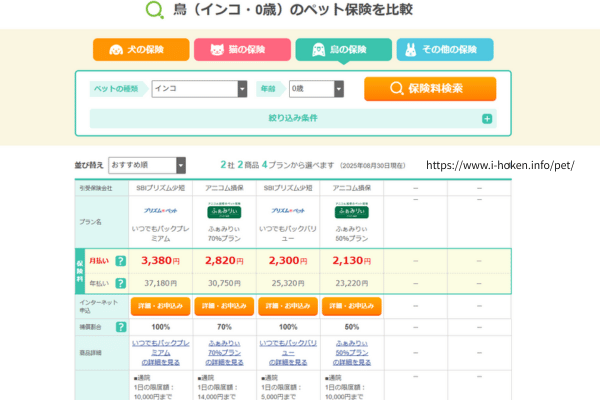Click the plus icon on 絞り込み条件 bar
600x400 pixels.
click(x=487, y=119)
